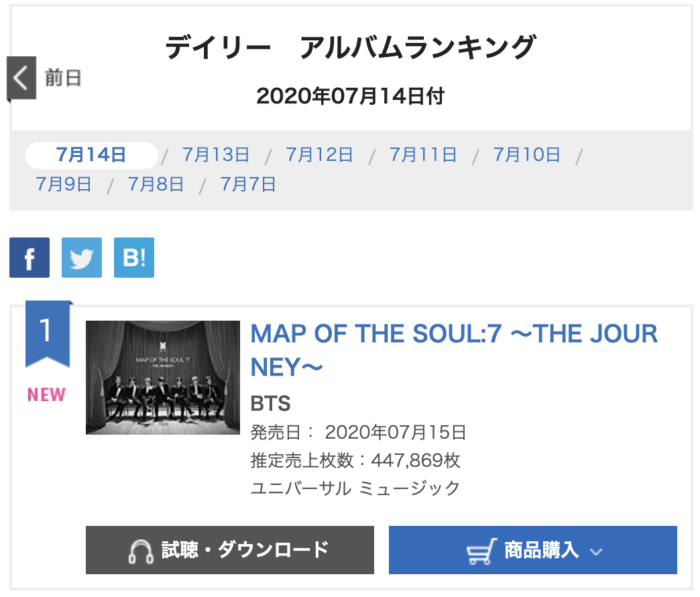The image size is (700, 597).
Task: Switch to the 7月13日 ranking
Action: [216, 155]
